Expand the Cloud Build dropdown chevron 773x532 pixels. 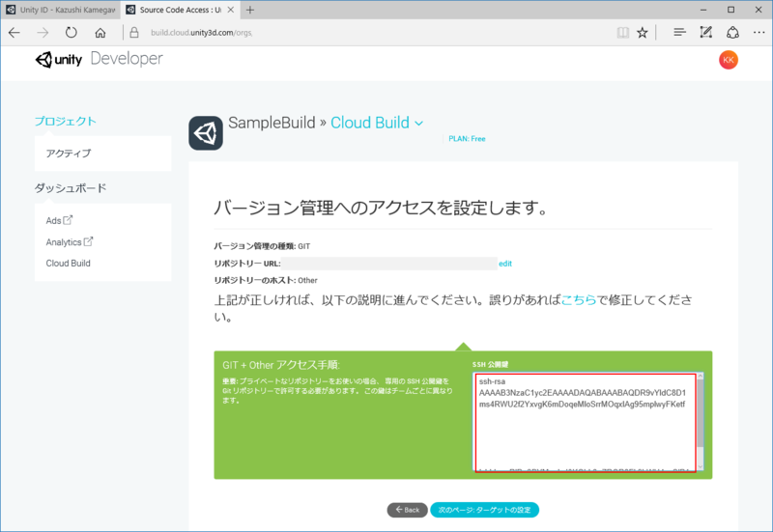[x=419, y=124]
